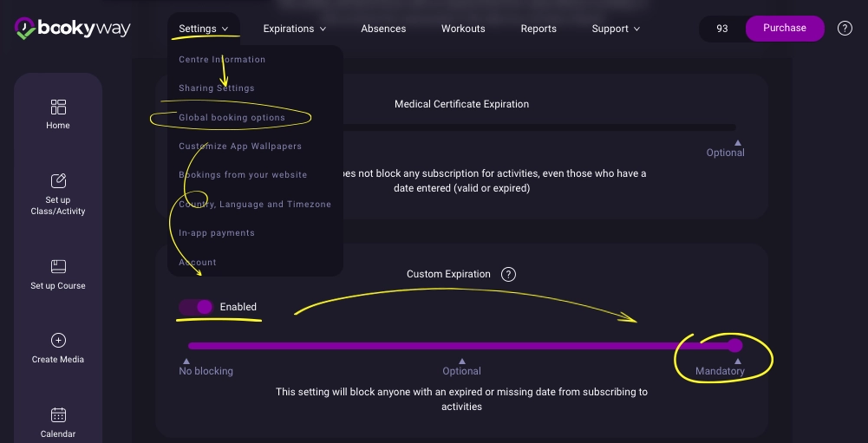Click the Mandatory slider handle
The height and width of the screenshot is (443, 868).
pos(735,345)
